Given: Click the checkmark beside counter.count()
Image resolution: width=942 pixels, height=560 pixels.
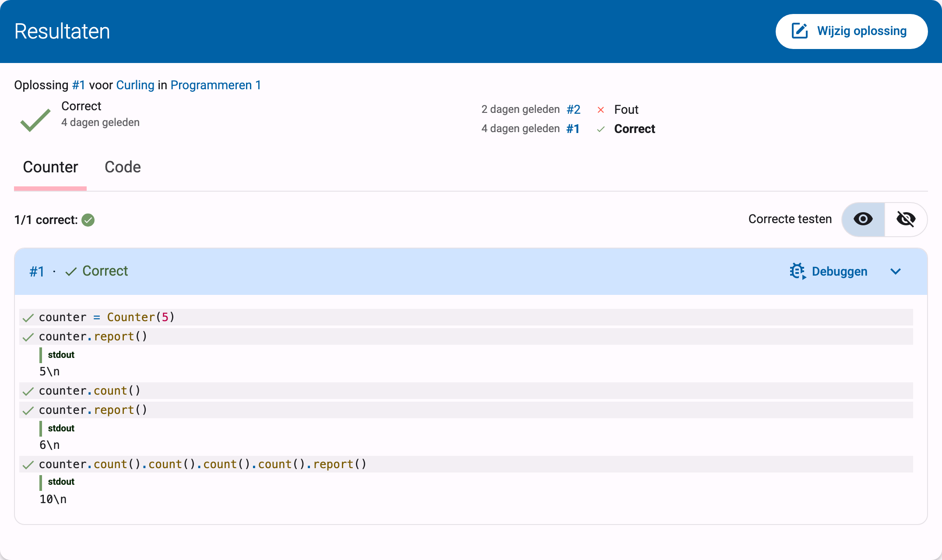Looking at the screenshot, I should click(28, 391).
